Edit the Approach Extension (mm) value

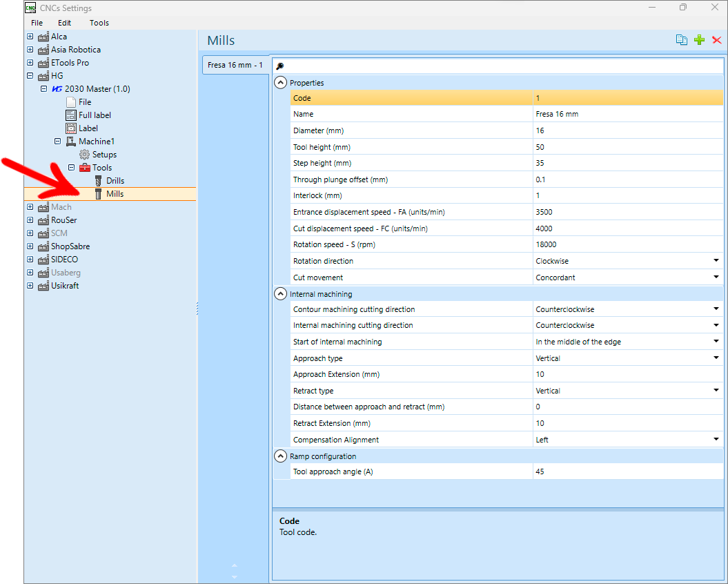pyautogui.click(x=628, y=374)
